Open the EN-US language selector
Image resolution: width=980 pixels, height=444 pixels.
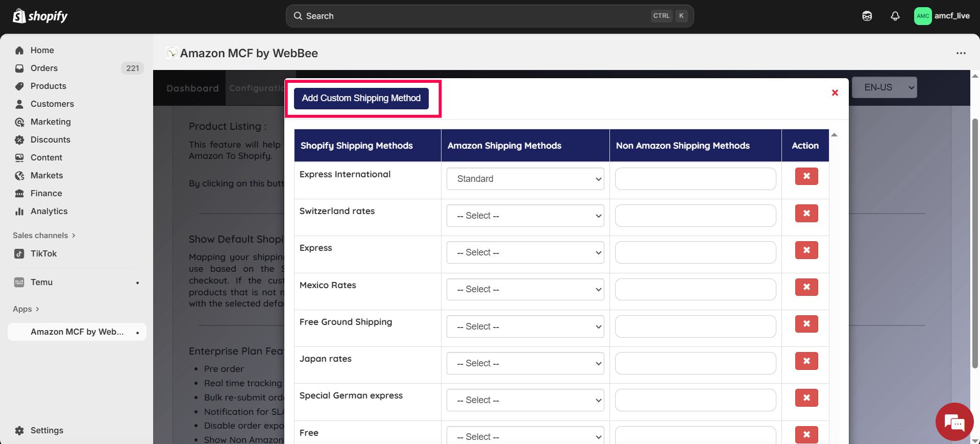point(884,87)
